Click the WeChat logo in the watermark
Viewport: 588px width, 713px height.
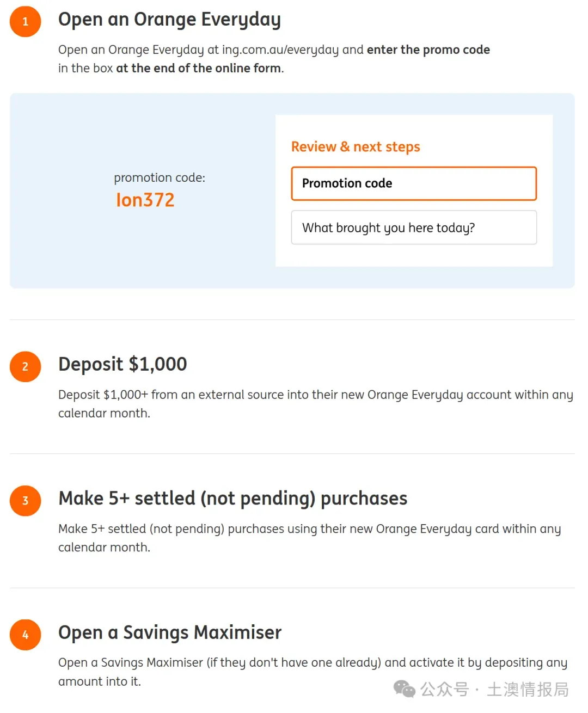coord(404,689)
